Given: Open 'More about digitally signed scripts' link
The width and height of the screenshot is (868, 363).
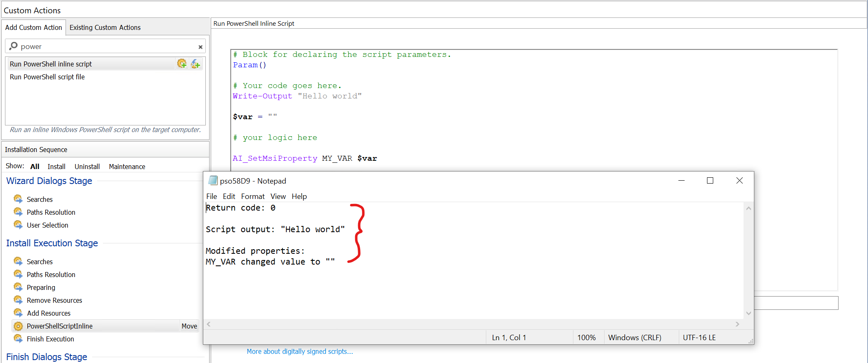Looking at the screenshot, I should [300, 351].
